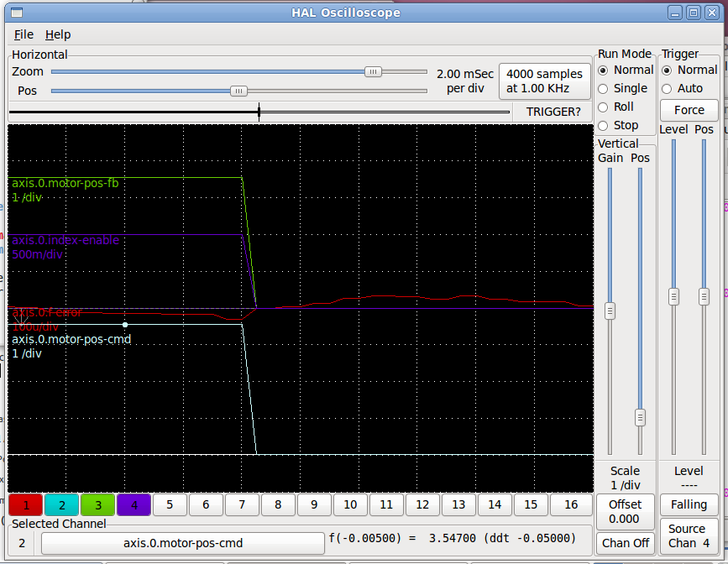Select Auto trigger mode
The image size is (728, 564).
point(682,88)
